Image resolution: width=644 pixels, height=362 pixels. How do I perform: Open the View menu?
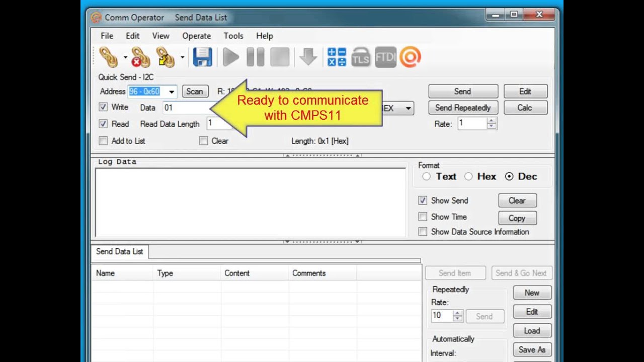click(x=161, y=36)
